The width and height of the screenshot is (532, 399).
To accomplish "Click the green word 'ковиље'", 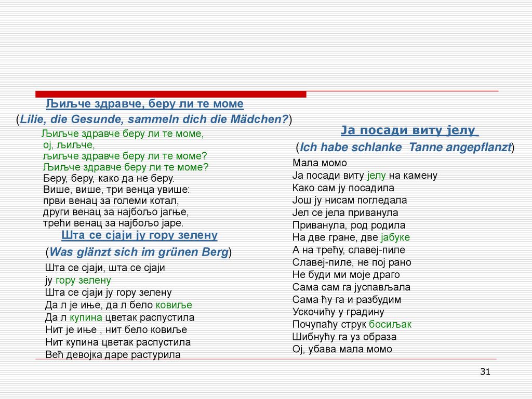I will click(174, 304).
